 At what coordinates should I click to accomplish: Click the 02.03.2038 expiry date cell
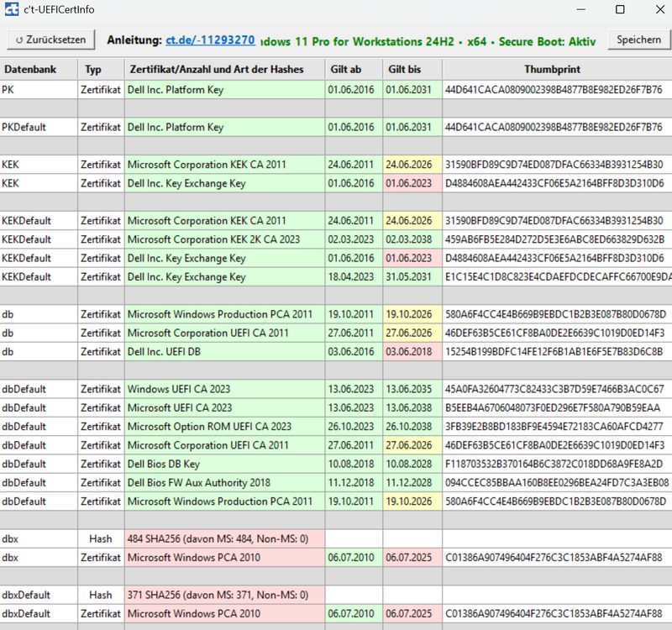412,239
